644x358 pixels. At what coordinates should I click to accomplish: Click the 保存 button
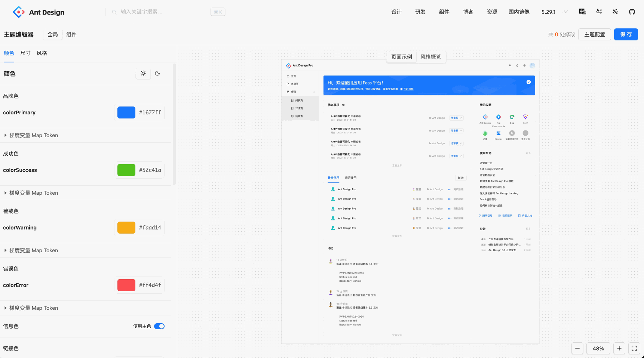pos(626,34)
